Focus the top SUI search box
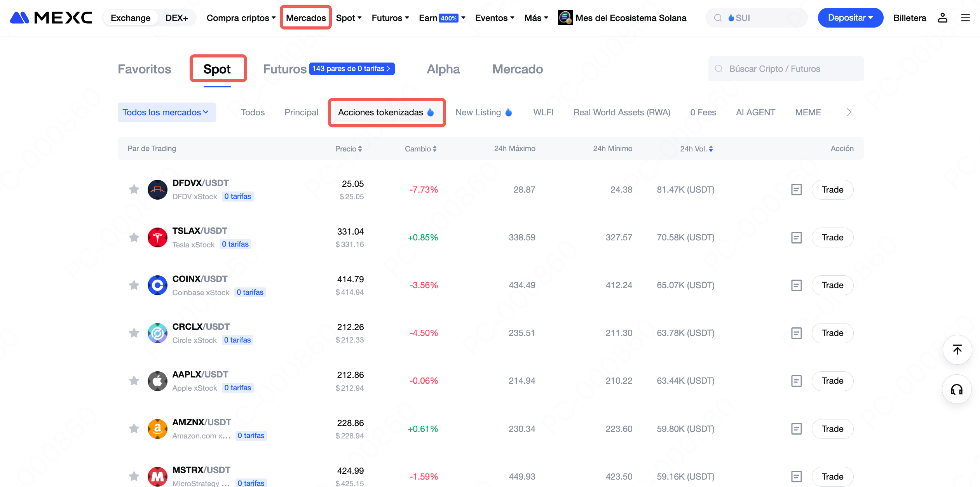The height and width of the screenshot is (487, 980). [x=756, y=18]
